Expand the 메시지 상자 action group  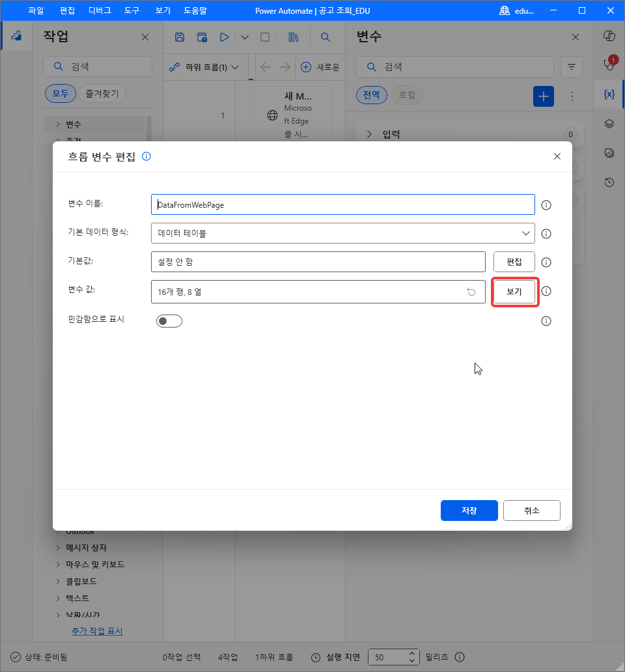(58, 548)
